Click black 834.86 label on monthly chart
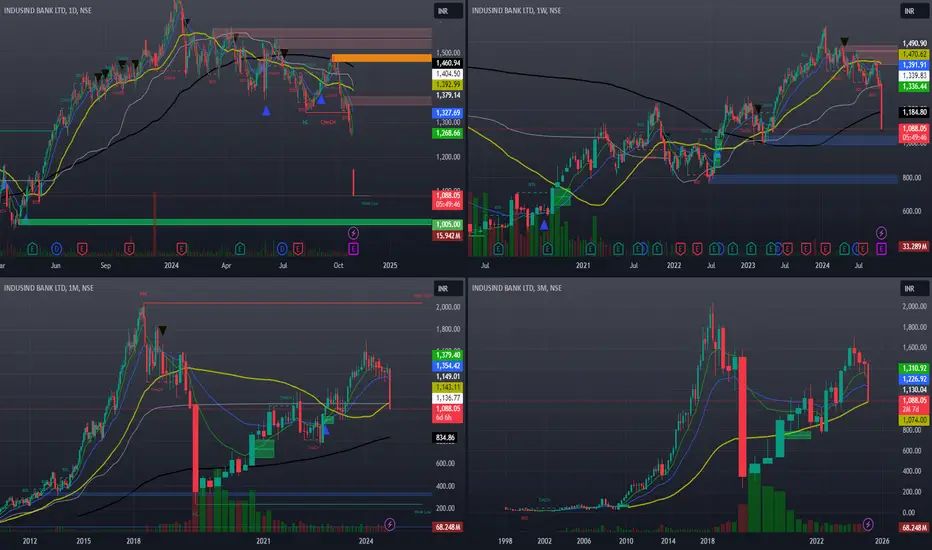932x550 pixels. pyautogui.click(x=445, y=438)
